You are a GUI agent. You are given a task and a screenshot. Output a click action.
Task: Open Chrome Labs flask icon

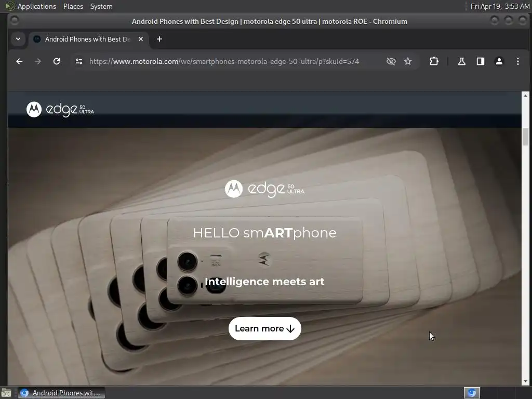click(462, 61)
